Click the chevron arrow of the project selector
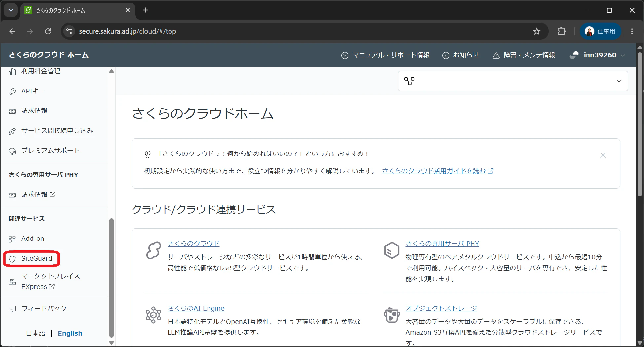This screenshot has width=644, height=347. pos(619,81)
